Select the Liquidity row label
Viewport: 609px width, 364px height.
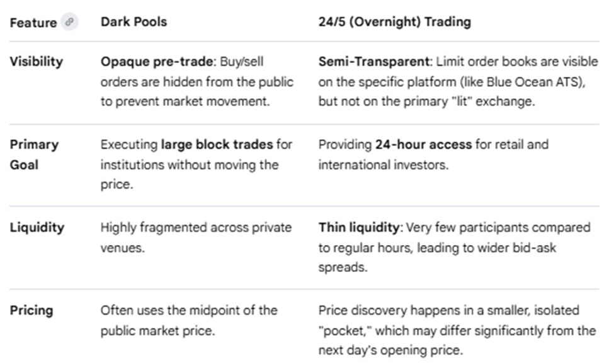point(37,227)
